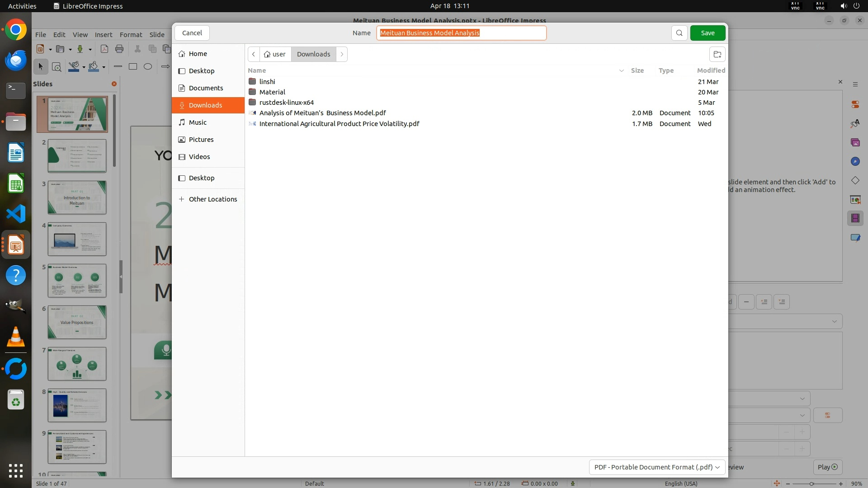
Task: Open the PDF file format dropdown
Action: tap(657, 467)
